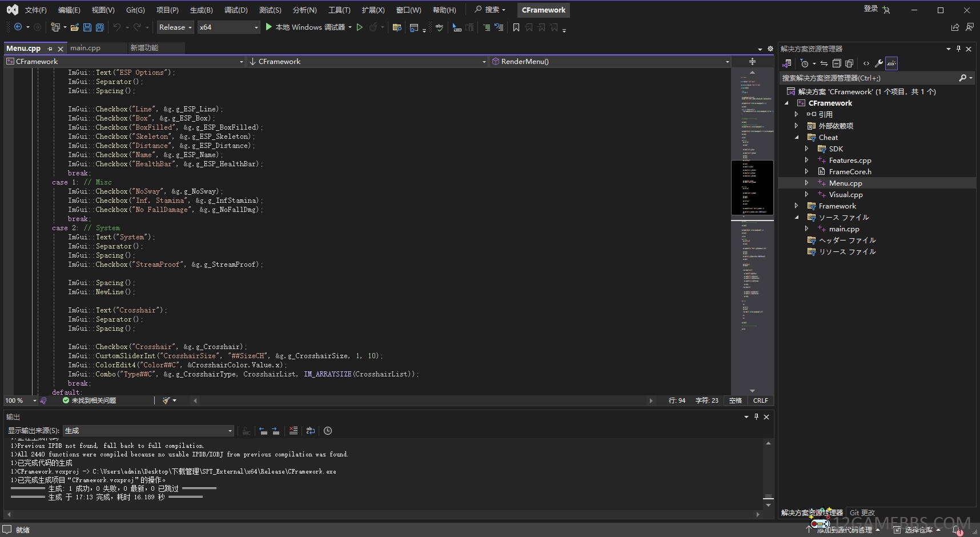The image size is (980, 537).
Task: Click 登录 to sign in
Action: click(x=870, y=9)
